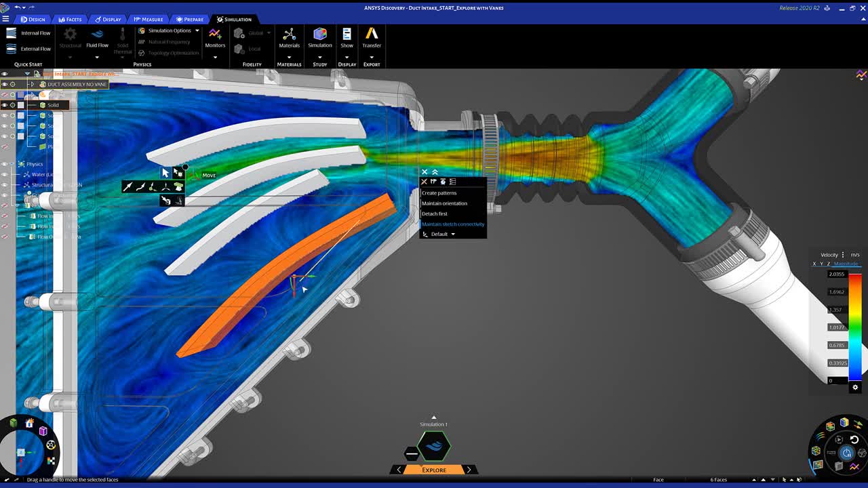Toggle visibility of the Physics node
Screen dimensions: 868x488
4,164
